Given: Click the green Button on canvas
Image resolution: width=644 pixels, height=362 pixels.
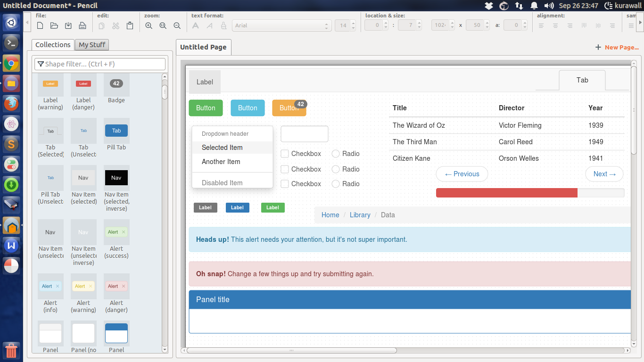Looking at the screenshot, I should tap(206, 108).
